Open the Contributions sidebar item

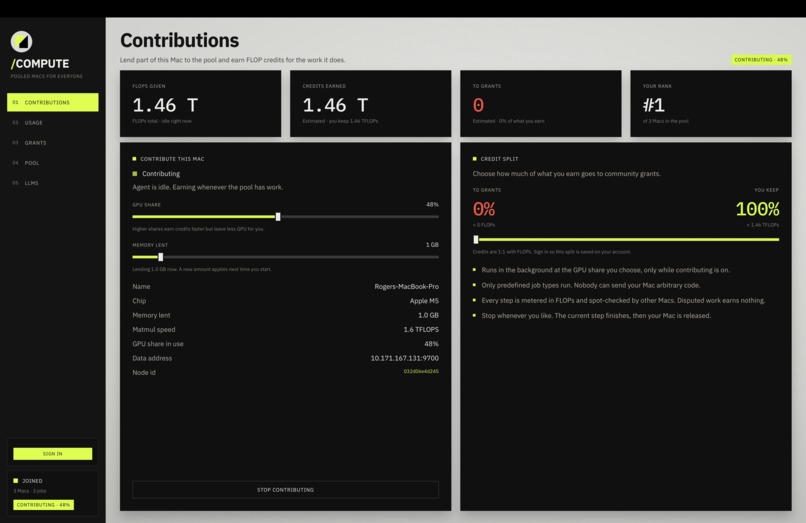point(52,102)
